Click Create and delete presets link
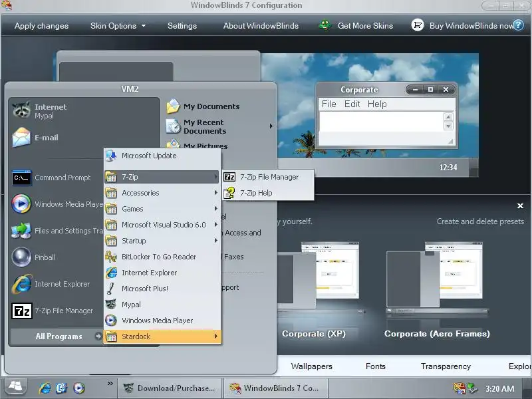 point(480,221)
